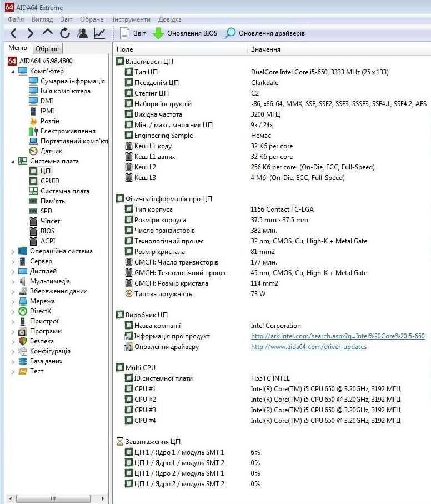Image resolution: width=431 pixels, height=504 pixels.
Task: Expand the Збереження даних node
Action: [13, 292]
